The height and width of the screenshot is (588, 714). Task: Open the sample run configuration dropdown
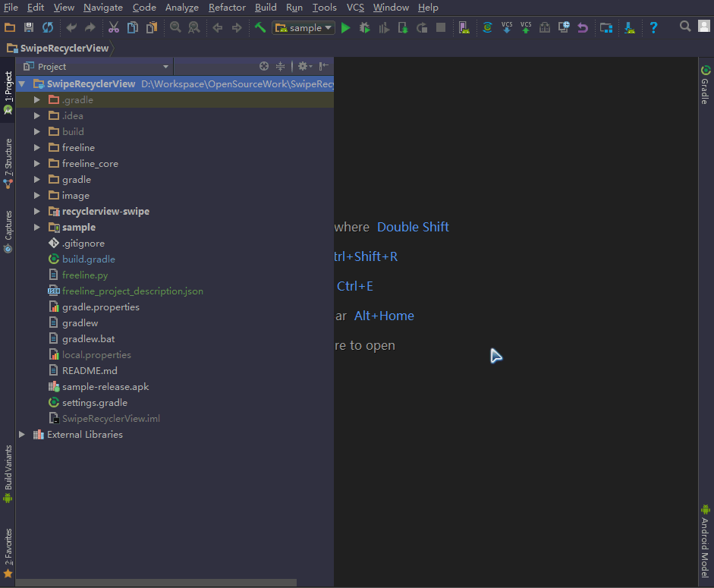[304, 28]
